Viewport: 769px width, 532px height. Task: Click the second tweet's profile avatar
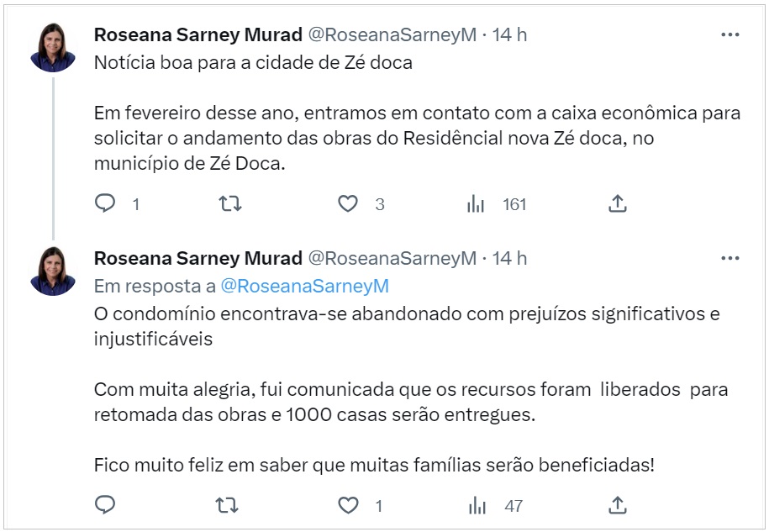(x=53, y=271)
